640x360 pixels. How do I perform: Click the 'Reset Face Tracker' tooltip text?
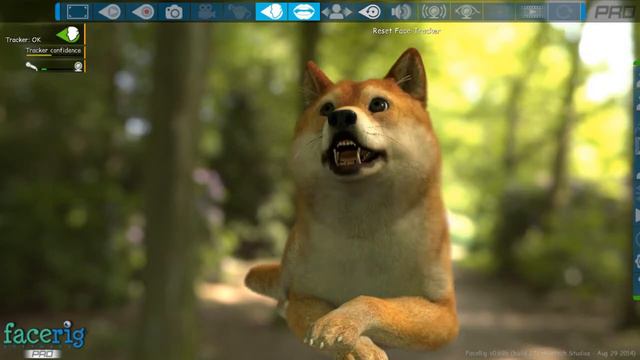[x=407, y=31]
